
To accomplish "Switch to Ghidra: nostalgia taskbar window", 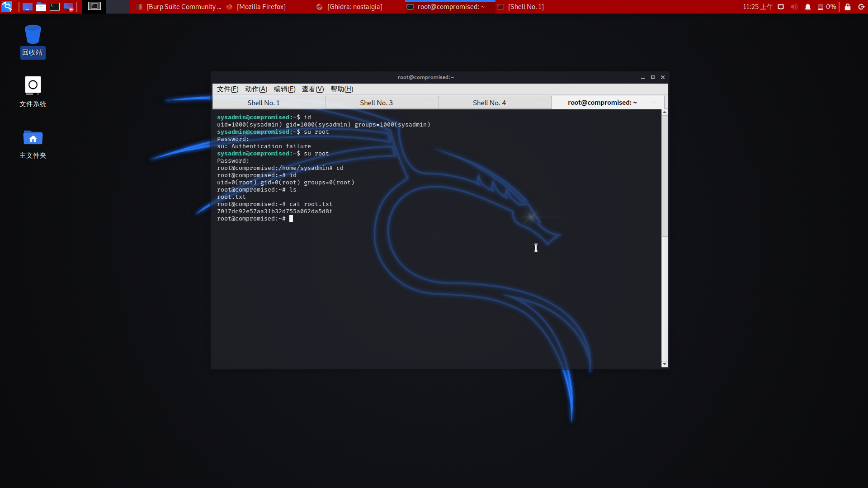I will point(349,7).
